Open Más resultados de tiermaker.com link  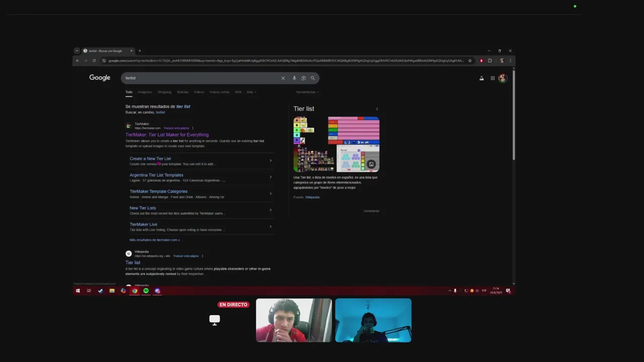pos(154,240)
